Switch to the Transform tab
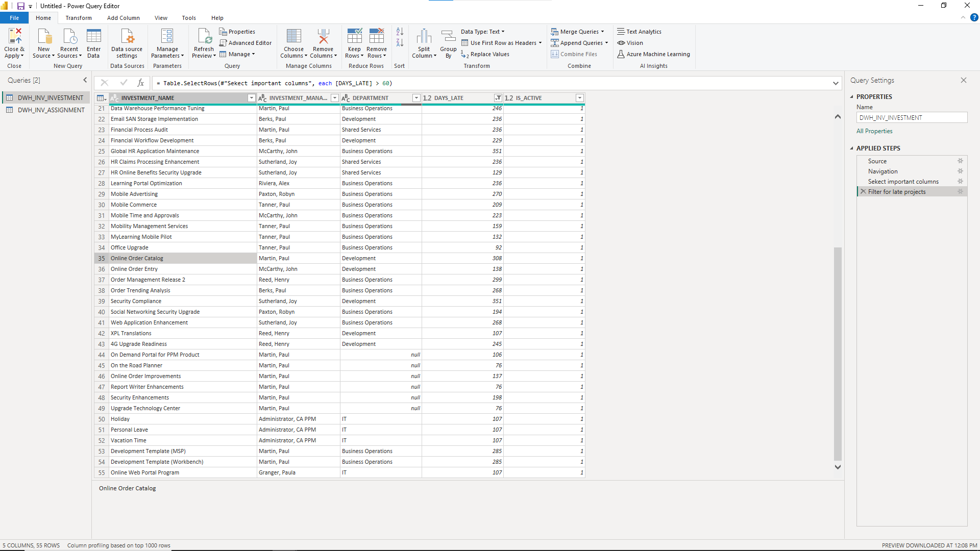This screenshot has width=980, height=551. (x=79, y=18)
